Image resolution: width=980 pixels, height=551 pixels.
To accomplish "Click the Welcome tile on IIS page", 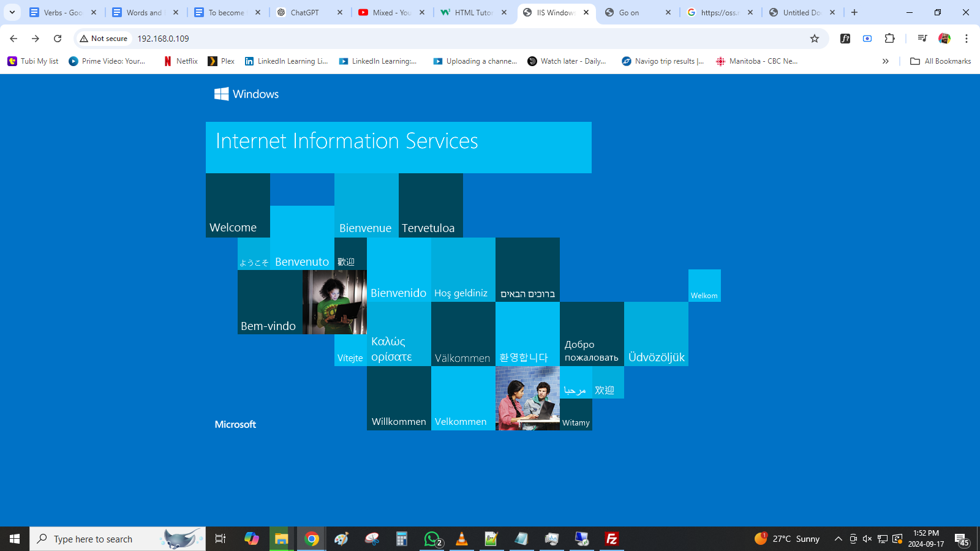I will click(238, 206).
